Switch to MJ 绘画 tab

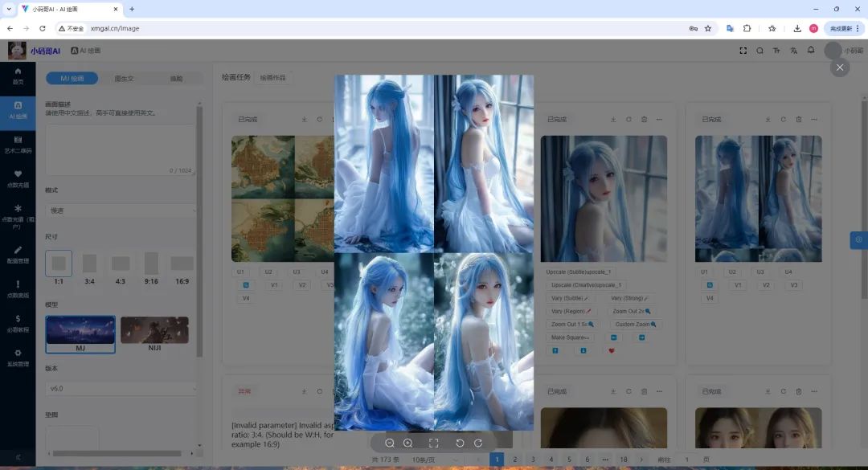pyautogui.click(x=72, y=79)
